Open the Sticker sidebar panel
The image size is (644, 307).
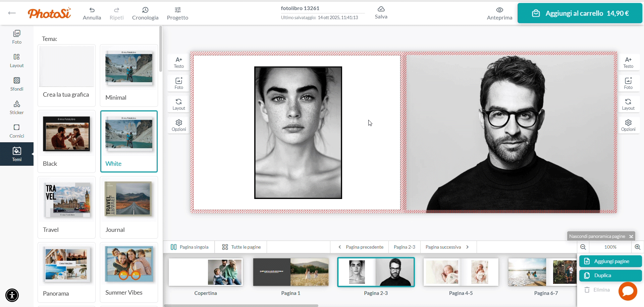(x=17, y=107)
